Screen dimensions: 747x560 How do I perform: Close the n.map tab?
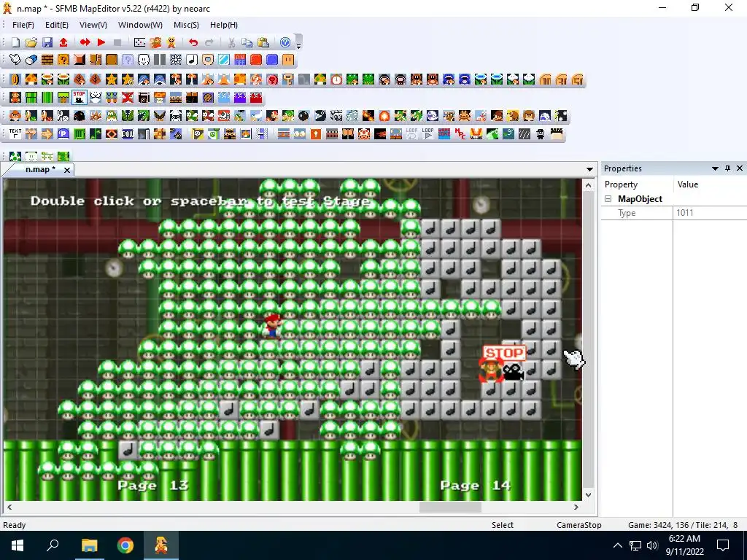pos(67,170)
